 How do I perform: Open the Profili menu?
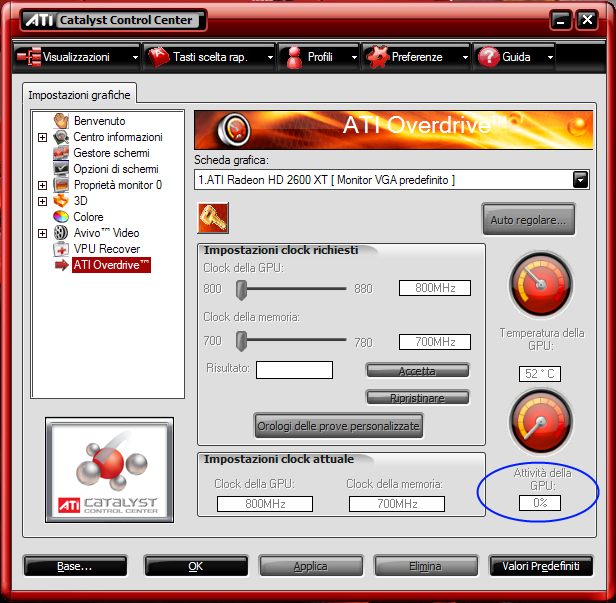(x=319, y=57)
